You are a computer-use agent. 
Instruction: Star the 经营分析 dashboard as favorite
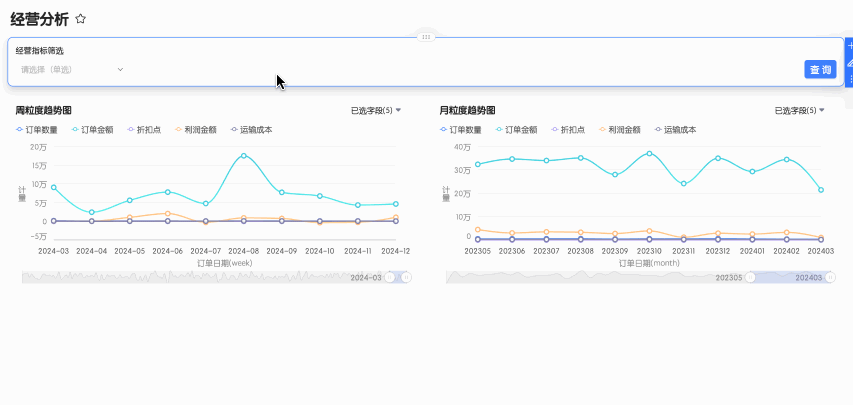[x=81, y=19]
